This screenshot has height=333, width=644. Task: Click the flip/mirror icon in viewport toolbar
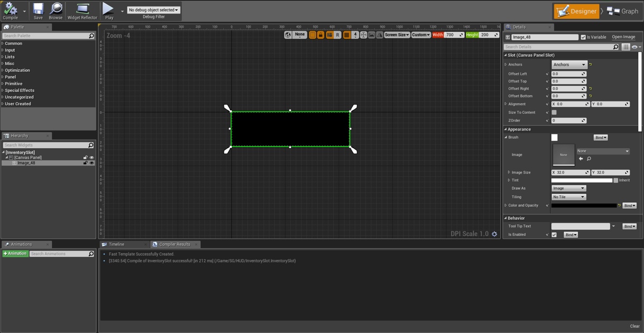(379, 35)
